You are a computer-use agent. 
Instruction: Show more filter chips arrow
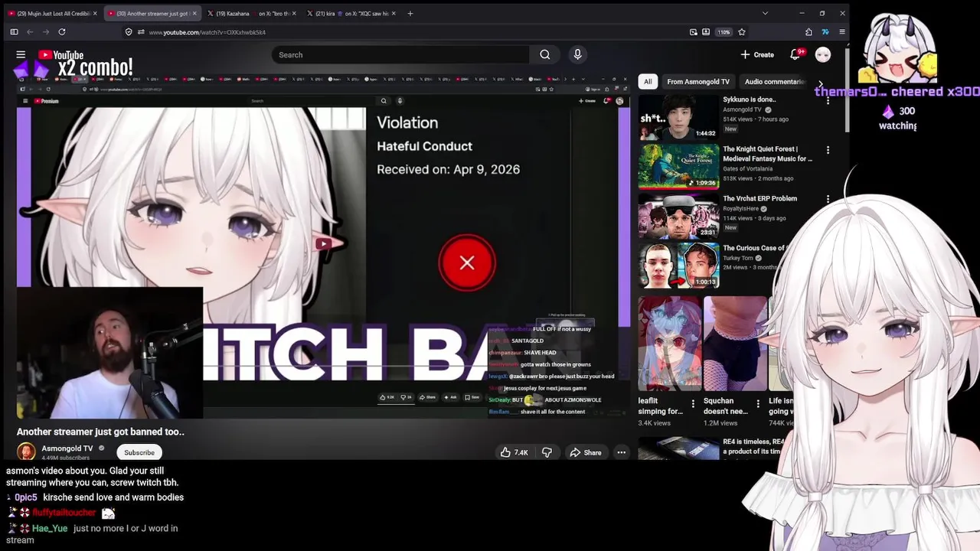pyautogui.click(x=820, y=83)
